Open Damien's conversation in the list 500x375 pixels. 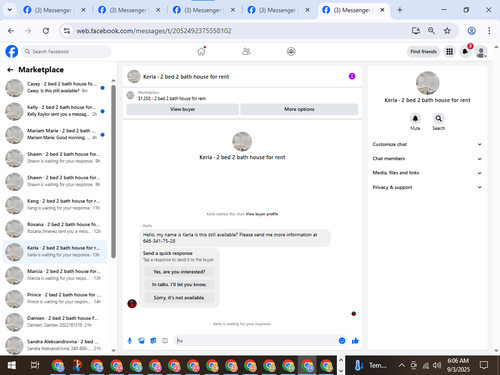coord(55,322)
